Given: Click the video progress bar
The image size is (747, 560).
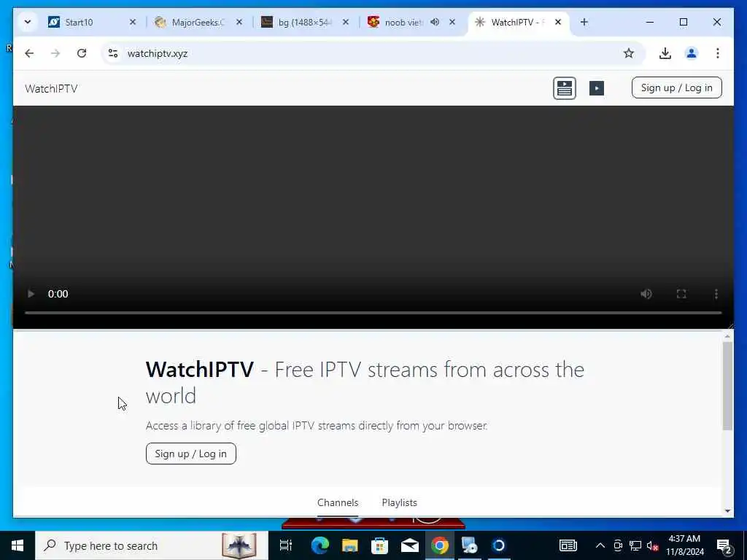Looking at the screenshot, I should [373, 313].
